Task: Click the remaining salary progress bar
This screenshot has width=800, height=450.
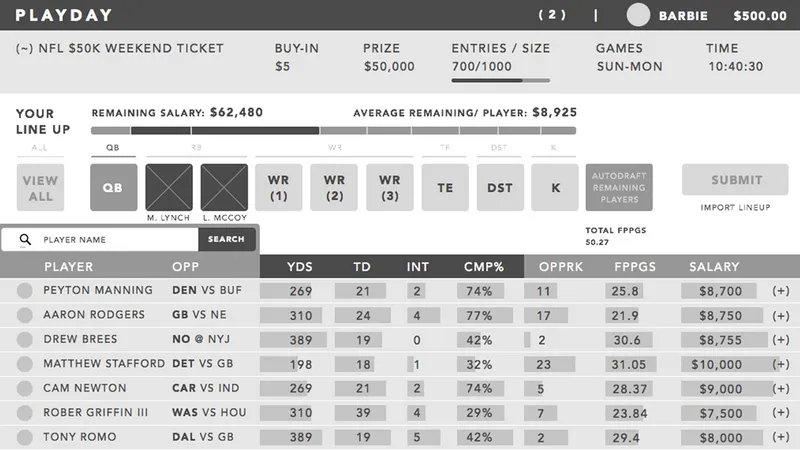Action: pyautogui.click(x=333, y=130)
